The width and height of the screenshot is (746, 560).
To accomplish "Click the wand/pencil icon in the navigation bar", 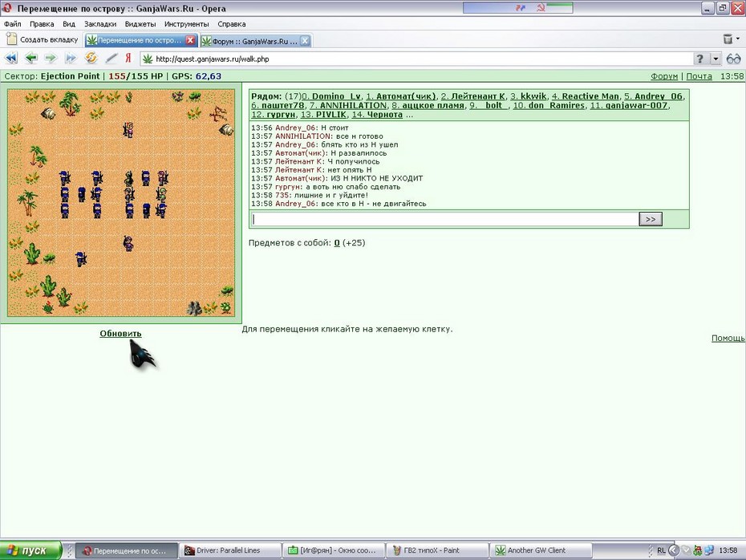I will pos(111,59).
